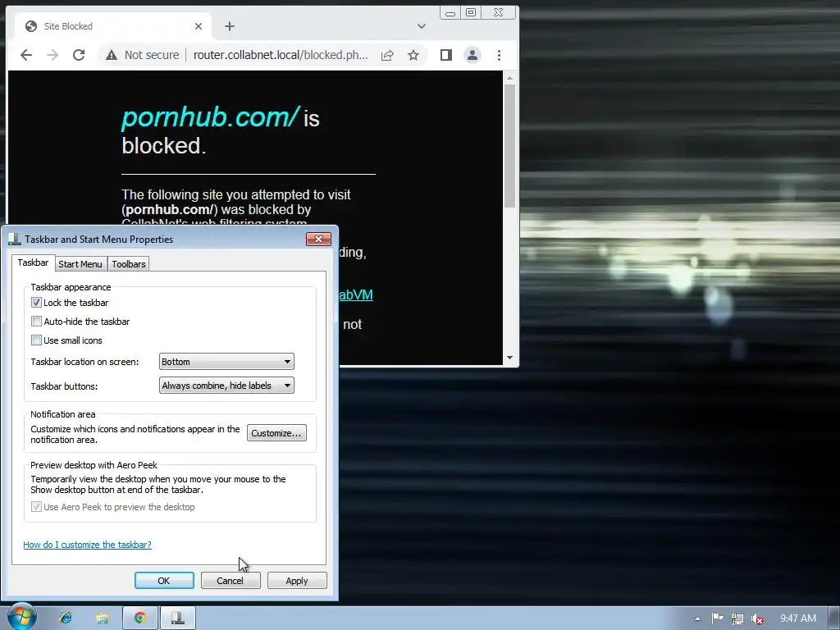Switch to Chrome on the taskbar
The image size is (840, 630).
139,619
